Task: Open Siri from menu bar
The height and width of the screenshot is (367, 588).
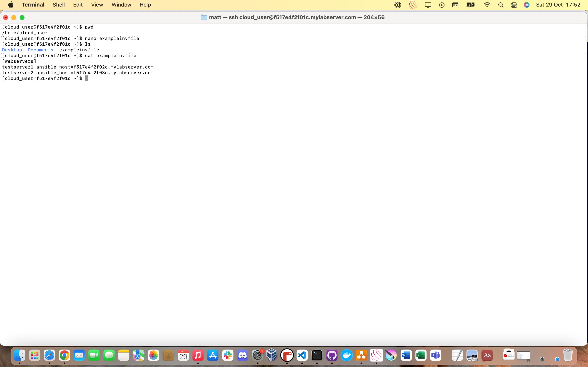Action: click(527, 5)
